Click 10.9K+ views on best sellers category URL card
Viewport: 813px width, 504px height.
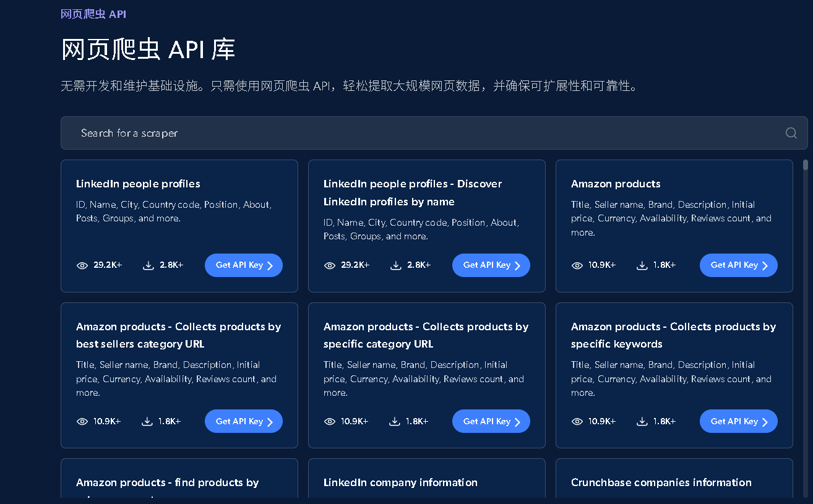tap(107, 422)
